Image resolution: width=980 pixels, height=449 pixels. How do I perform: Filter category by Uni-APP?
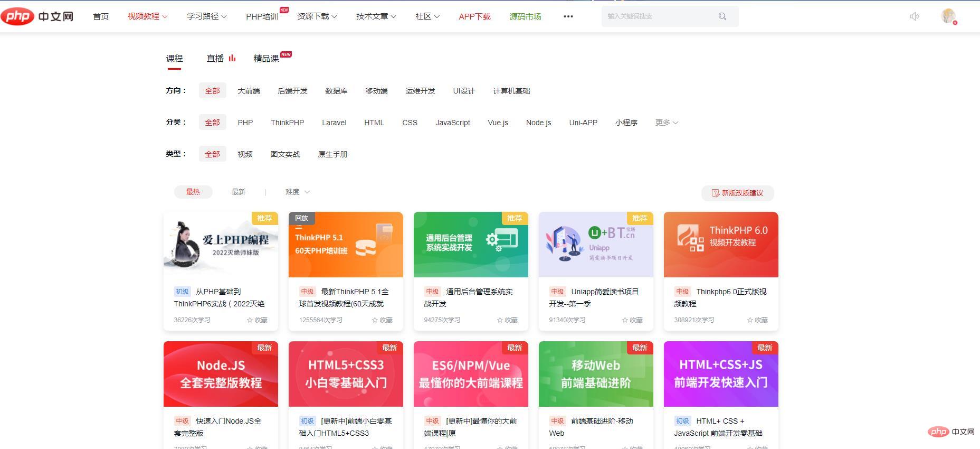point(583,123)
